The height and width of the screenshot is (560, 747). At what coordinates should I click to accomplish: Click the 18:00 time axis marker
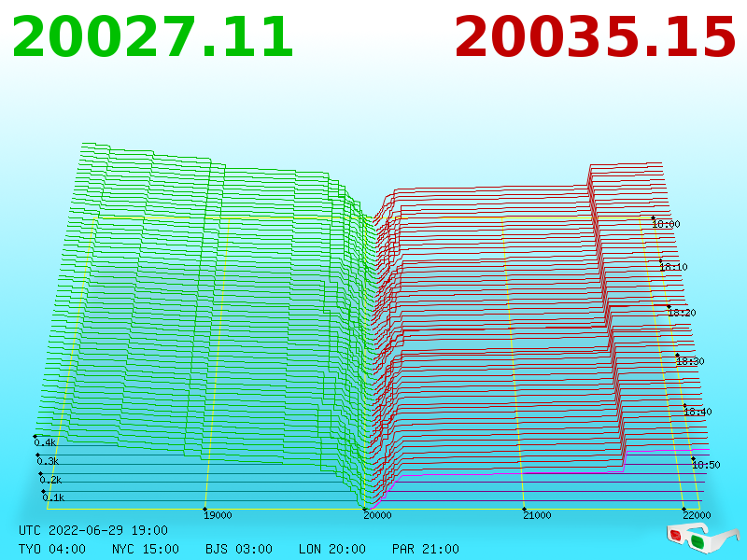coord(666,224)
